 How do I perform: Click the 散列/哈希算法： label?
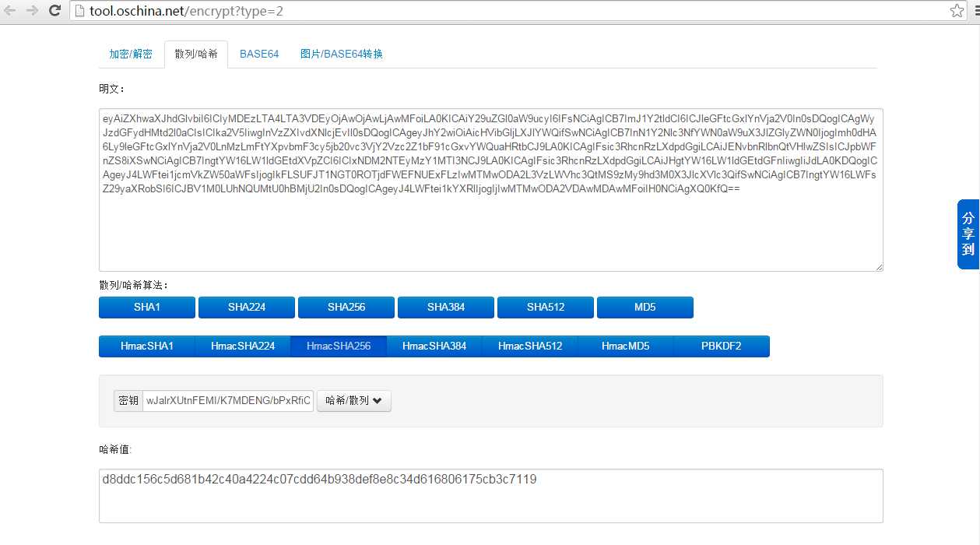pyautogui.click(x=134, y=285)
